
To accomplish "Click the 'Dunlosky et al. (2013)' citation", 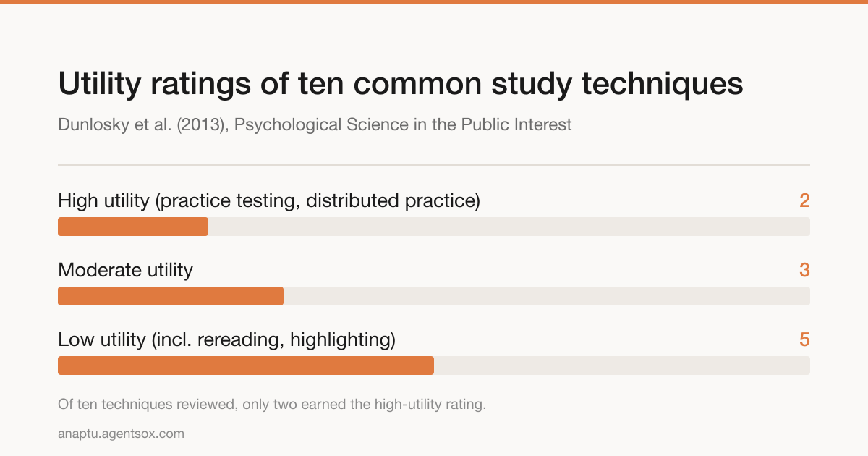I will tap(142, 124).
